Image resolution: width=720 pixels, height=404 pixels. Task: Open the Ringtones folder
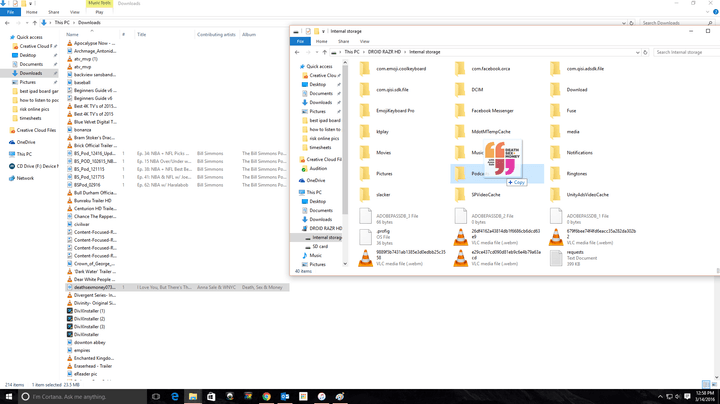click(x=568, y=174)
